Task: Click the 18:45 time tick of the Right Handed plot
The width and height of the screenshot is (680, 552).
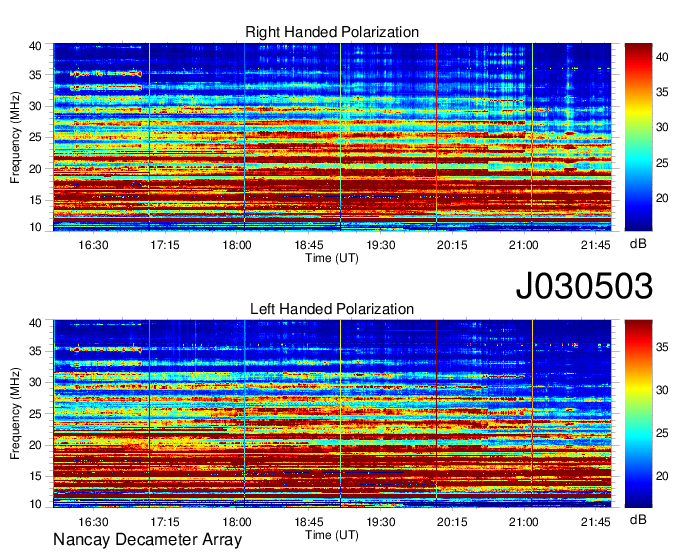Action: 309,245
